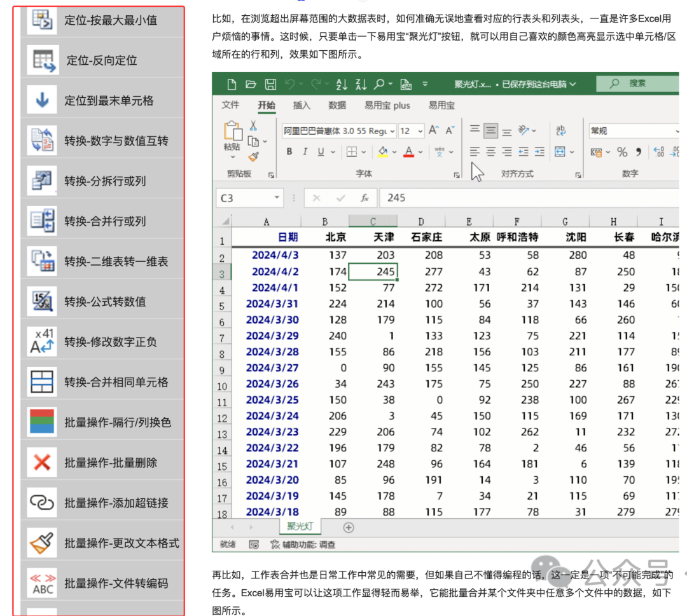Image resolution: width=687 pixels, height=616 pixels.
Task: Toggle align text right button
Action: [507, 152]
